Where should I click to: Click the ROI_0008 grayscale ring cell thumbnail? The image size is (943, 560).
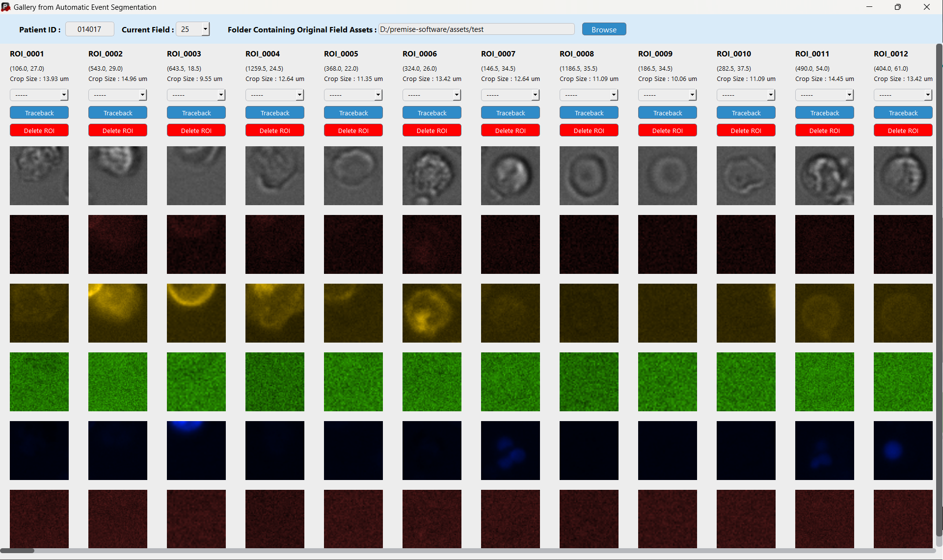click(x=589, y=175)
